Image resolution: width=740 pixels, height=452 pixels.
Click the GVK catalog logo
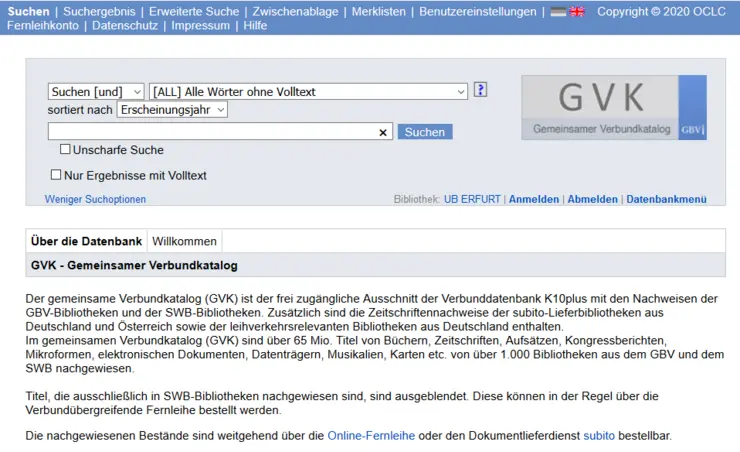coord(613,107)
